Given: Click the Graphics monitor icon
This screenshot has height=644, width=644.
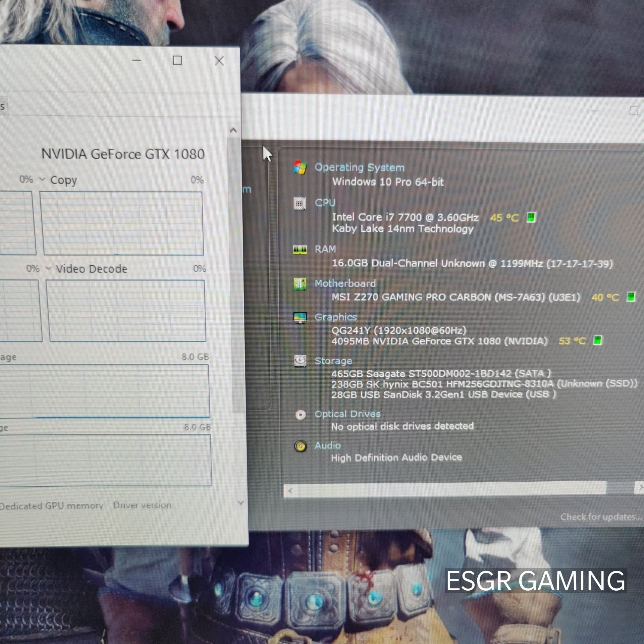Looking at the screenshot, I should (300, 317).
